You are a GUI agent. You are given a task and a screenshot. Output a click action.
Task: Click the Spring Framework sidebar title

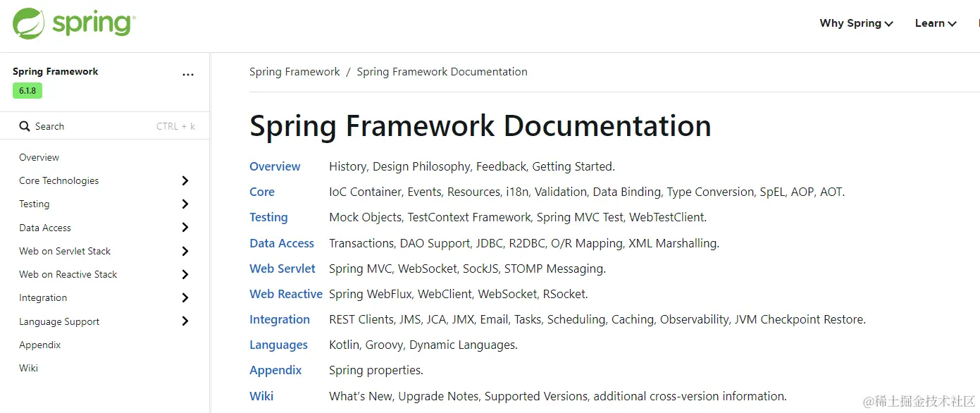click(x=56, y=71)
